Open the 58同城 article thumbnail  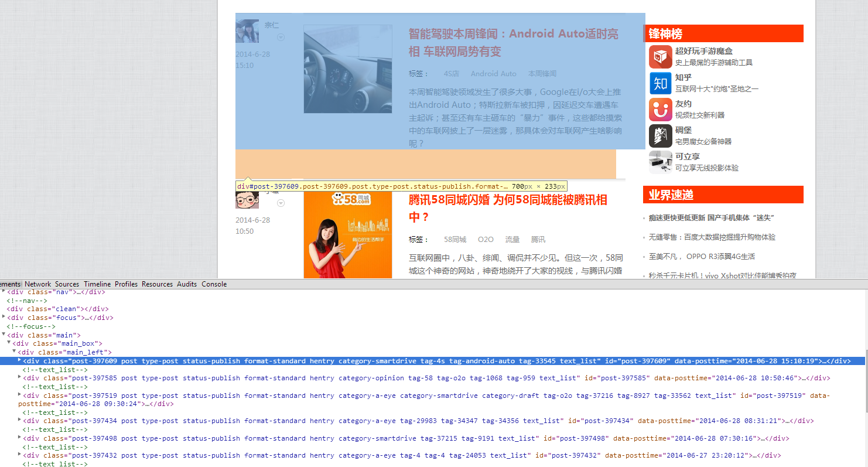point(347,234)
